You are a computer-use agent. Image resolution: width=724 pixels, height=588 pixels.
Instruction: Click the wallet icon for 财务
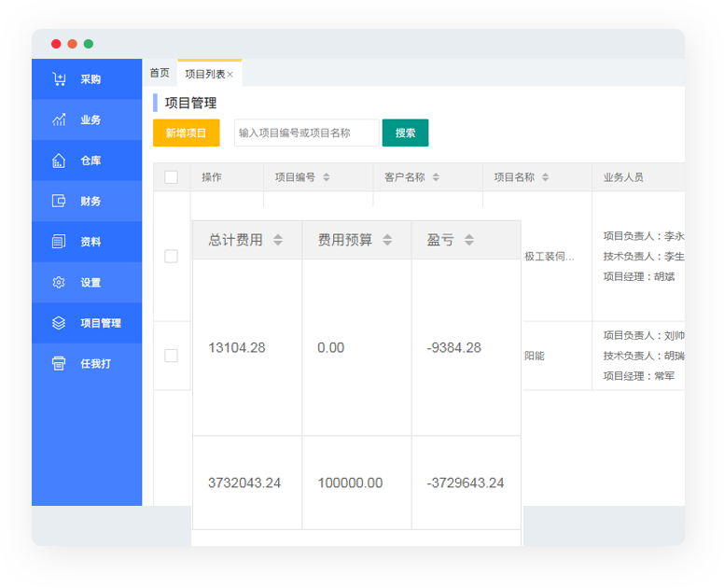pyautogui.click(x=59, y=201)
